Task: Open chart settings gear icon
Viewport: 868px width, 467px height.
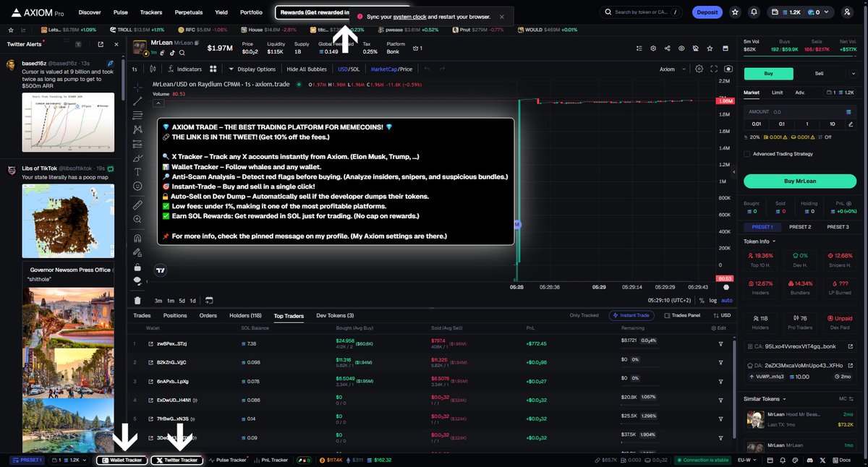Action: [699, 69]
